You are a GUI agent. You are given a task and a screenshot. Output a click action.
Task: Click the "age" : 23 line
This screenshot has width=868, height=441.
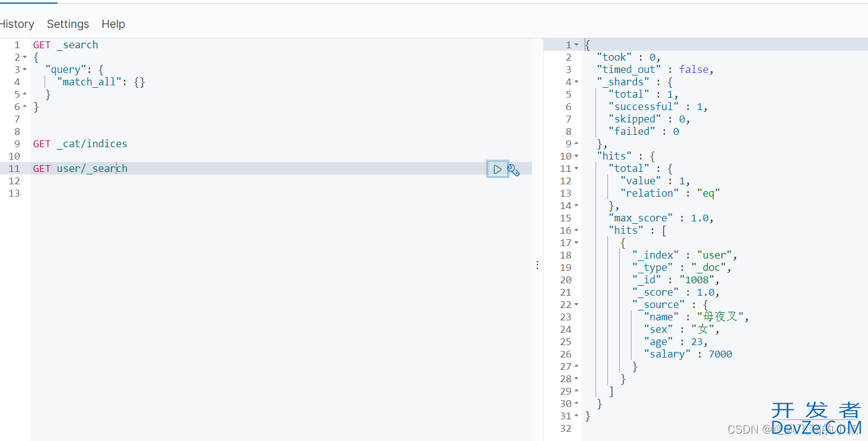pyautogui.click(x=676, y=341)
